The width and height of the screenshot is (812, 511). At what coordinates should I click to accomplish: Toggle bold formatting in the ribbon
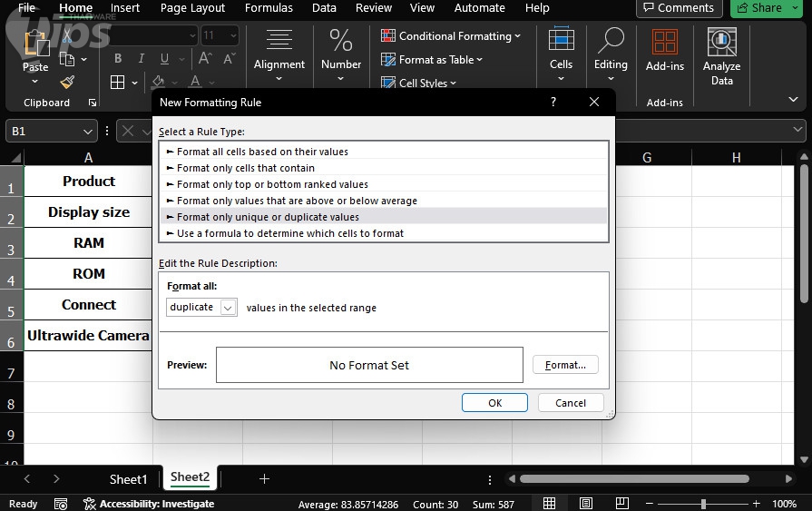tap(117, 59)
